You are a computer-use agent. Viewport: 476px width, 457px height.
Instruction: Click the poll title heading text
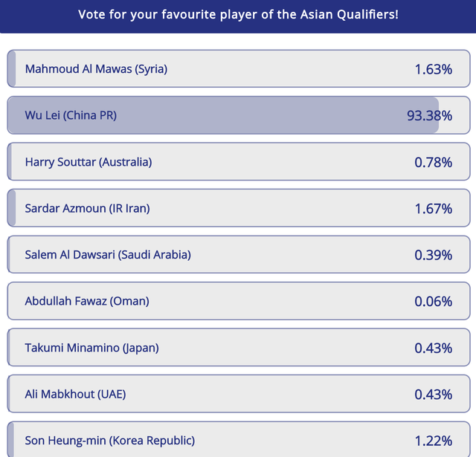coord(238,14)
